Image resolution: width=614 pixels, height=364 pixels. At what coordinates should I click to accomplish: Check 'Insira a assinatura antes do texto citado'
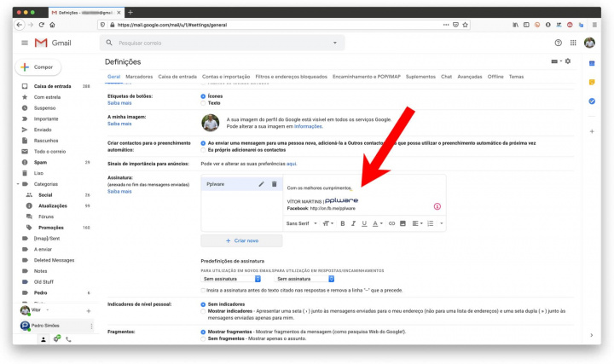[x=202, y=291]
